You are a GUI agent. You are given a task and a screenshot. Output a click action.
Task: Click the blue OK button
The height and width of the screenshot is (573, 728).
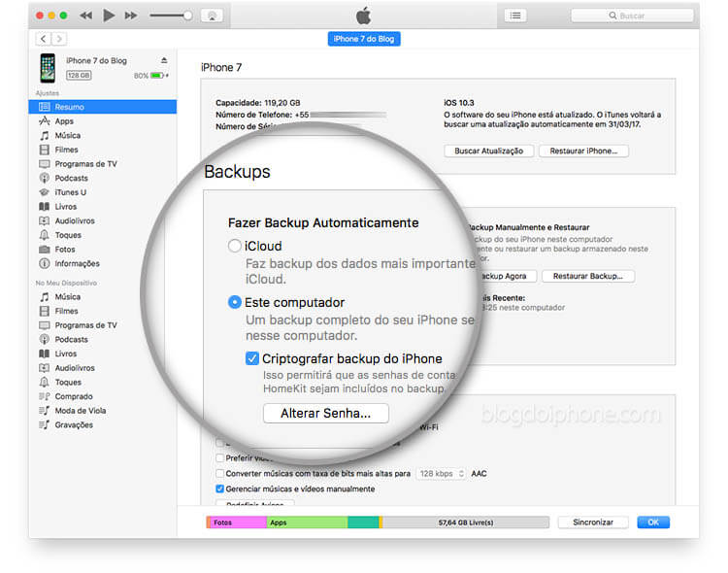(x=653, y=522)
